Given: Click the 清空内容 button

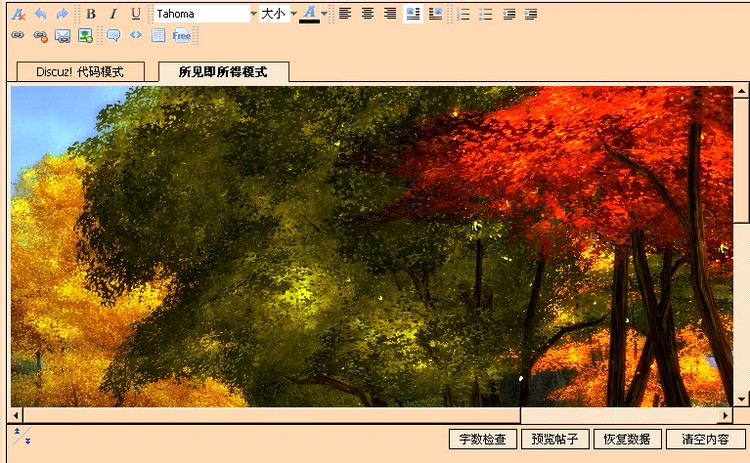Looking at the screenshot, I should [706, 439].
